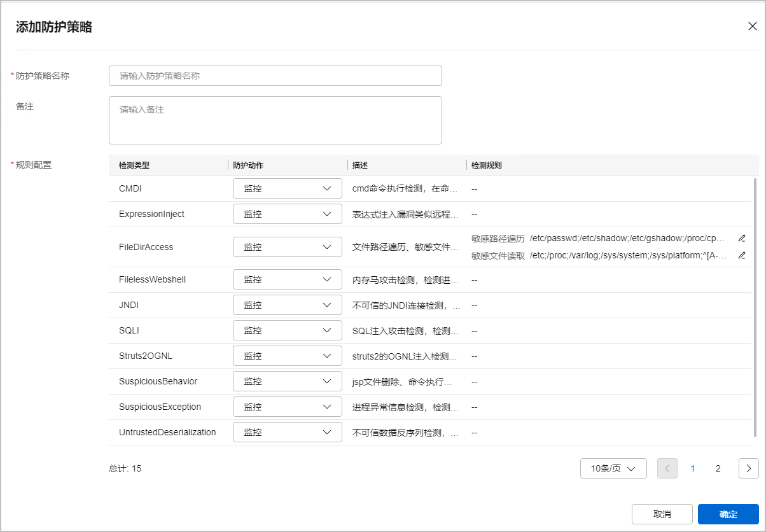The width and height of the screenshot is (766, 532).
Task: Select the FileDirAccess row label
Action: (x=146, y=247)
